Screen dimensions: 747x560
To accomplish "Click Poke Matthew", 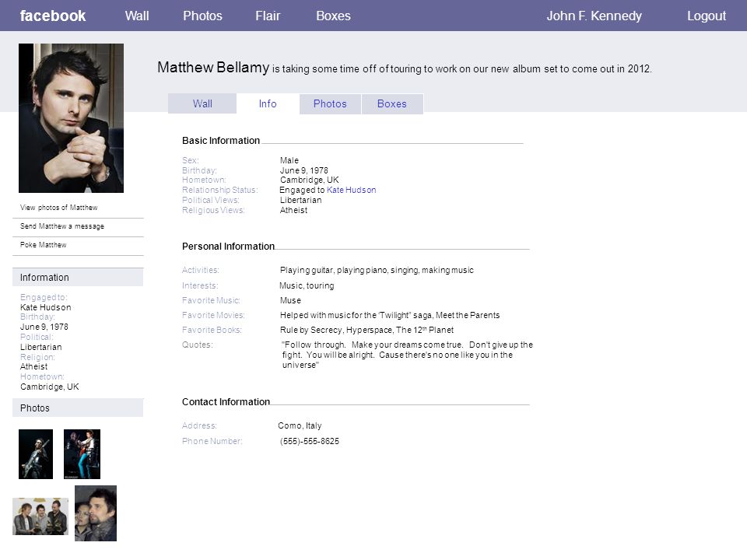I will (44, 245).
